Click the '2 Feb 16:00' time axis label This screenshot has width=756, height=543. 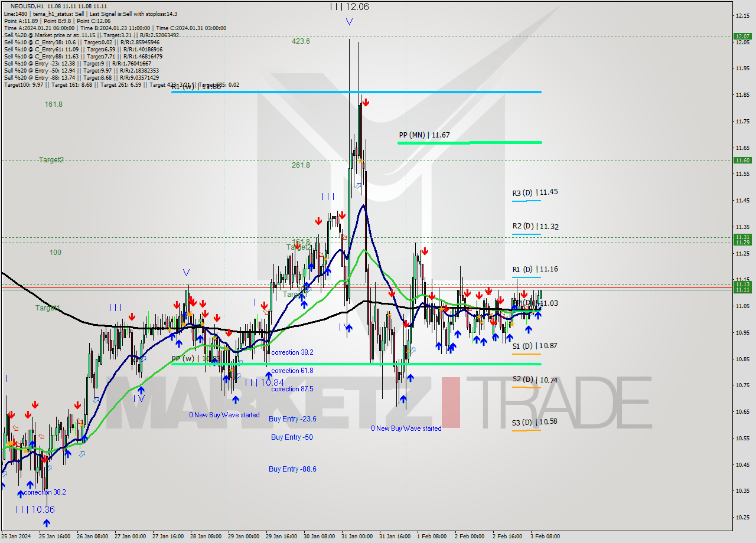coord(507,537)
